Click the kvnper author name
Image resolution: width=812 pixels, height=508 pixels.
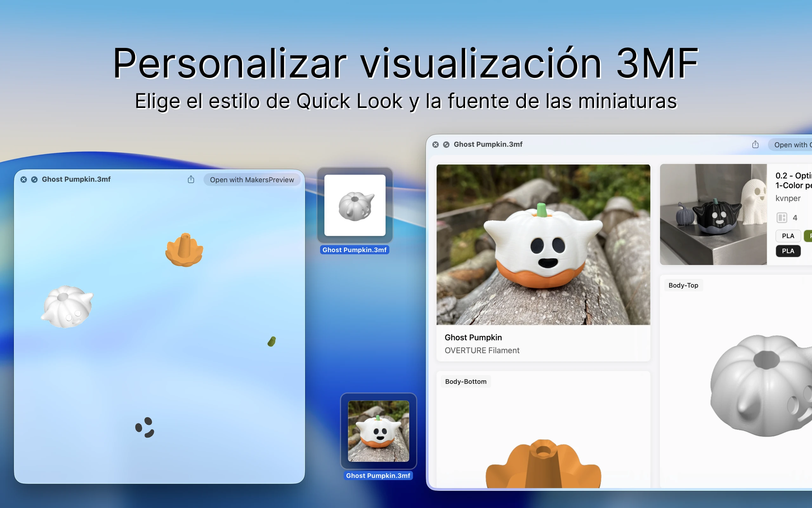788,198
